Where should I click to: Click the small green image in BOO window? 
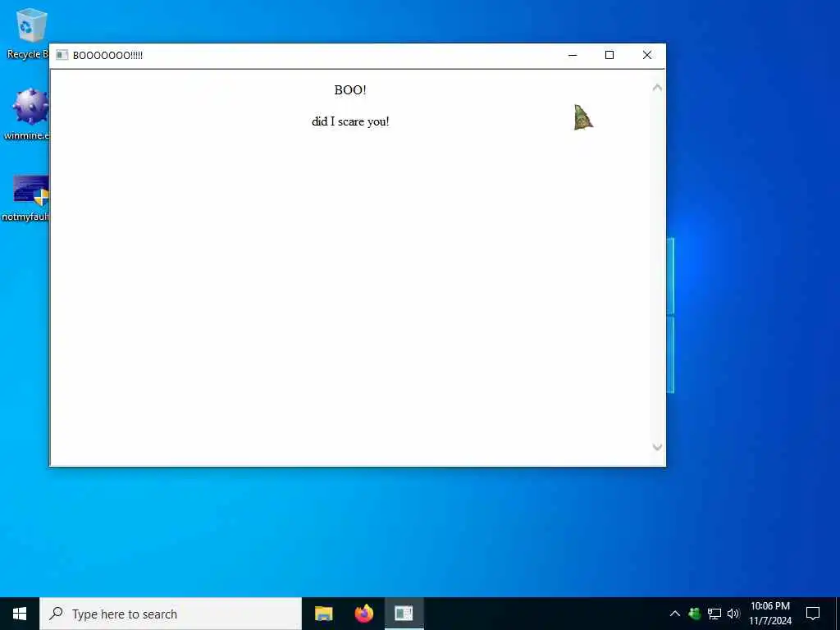point(583,117)
